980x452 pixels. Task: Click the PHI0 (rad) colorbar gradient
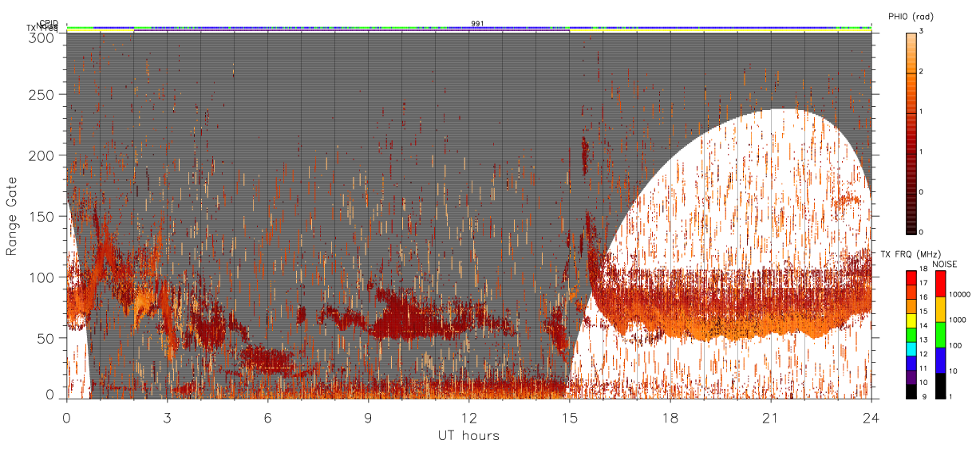tap(911, 132)
